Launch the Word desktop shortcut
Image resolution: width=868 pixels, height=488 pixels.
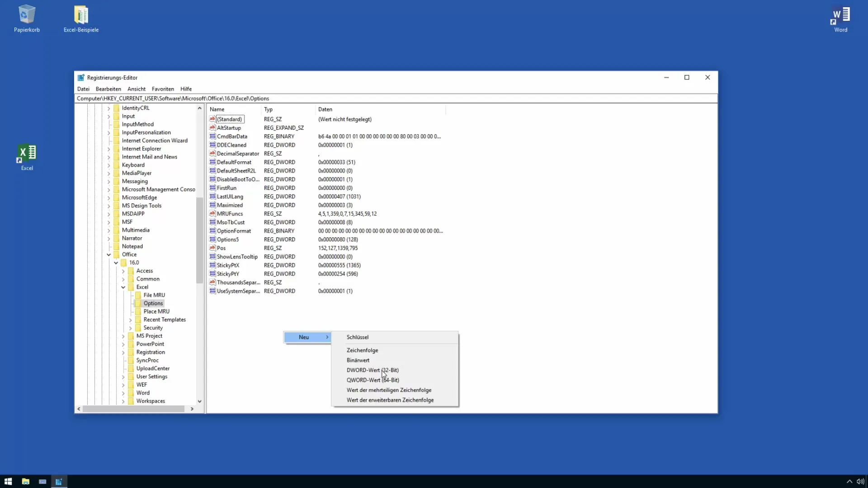tap(840, 19)
